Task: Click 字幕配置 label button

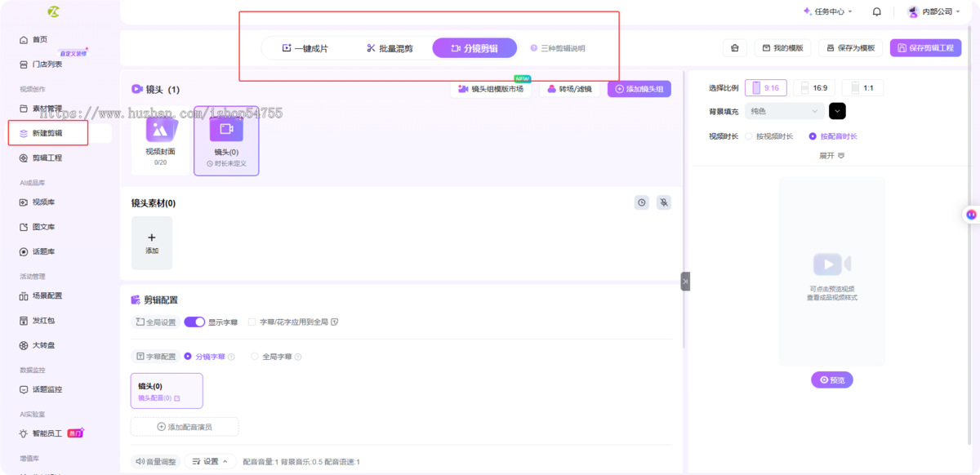Action: point(155,357)
